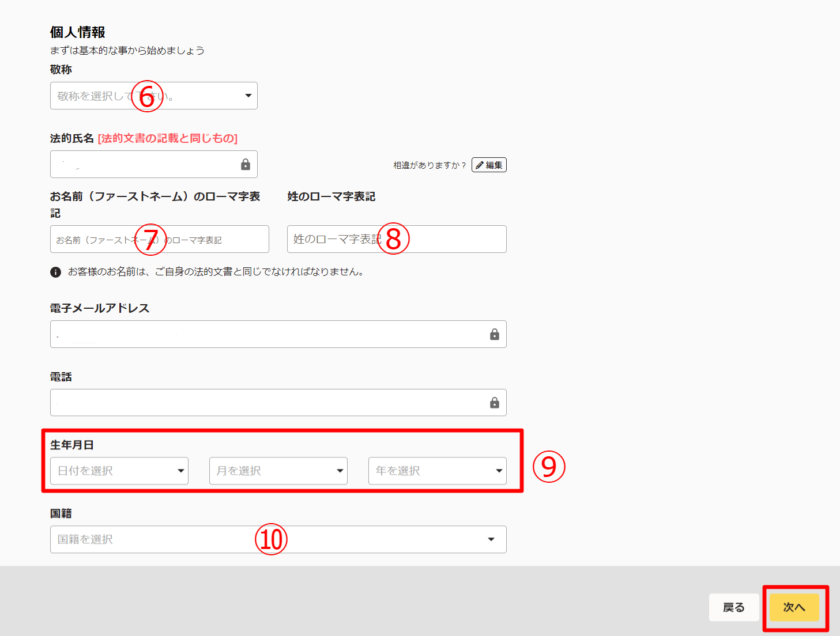The width and height of the screenshot is (840, 636).
Task: Click the 戻る (Back) button
Action: (733, 607)
